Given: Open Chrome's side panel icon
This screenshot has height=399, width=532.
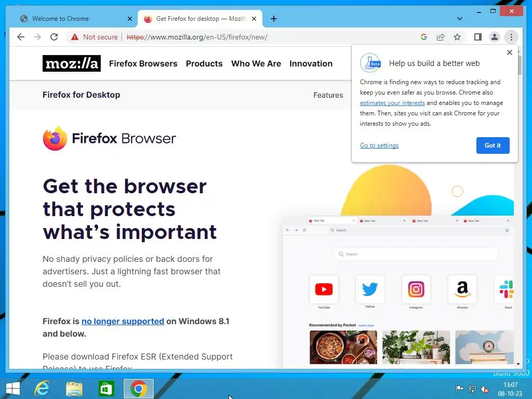Looking at the screenshot, I should click(478, 37).
